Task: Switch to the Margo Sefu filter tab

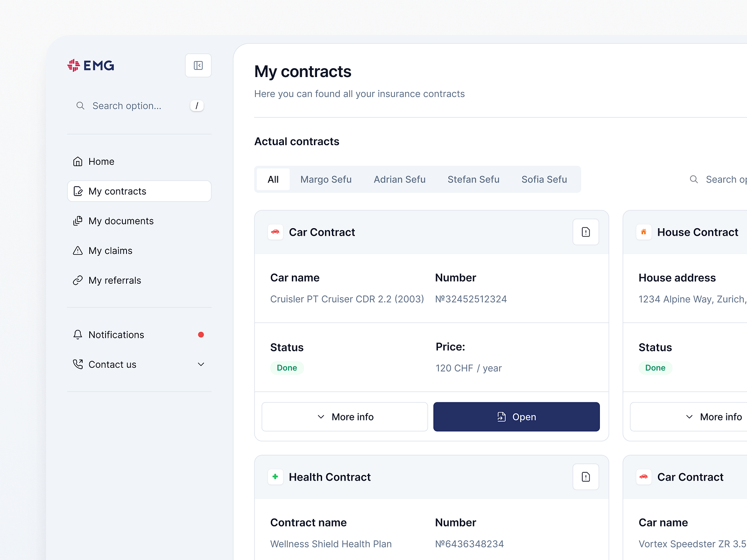Action: (325, 179)
